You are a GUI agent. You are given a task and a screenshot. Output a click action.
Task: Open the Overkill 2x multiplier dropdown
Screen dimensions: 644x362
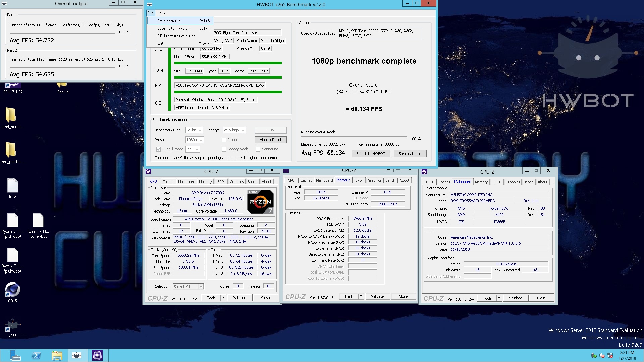pos(193,149)
